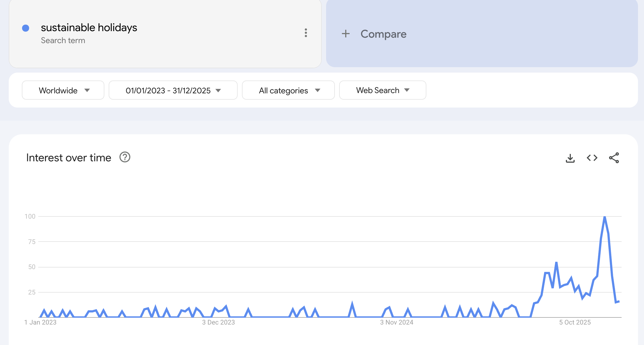Click the blue search term indicator dot
Screen dimensions: 644x345
(25, 28)
